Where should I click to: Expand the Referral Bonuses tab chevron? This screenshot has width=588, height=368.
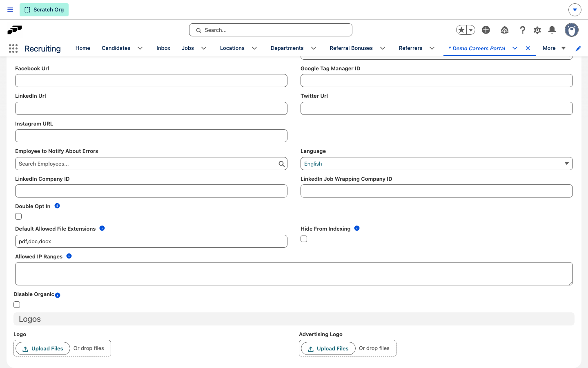pos(383,48)
